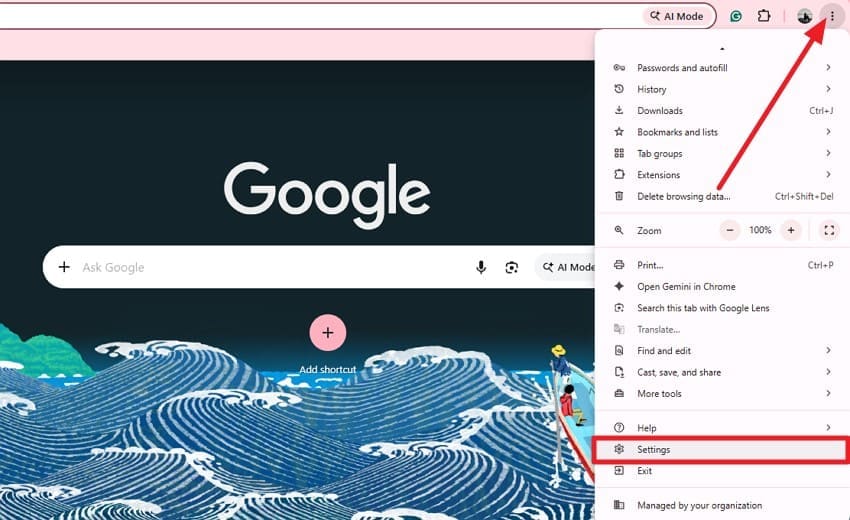Viewport: 850px width, 520px height.
Task: Open the Chrome three-dot menu button
Action: tap(832, 16)
